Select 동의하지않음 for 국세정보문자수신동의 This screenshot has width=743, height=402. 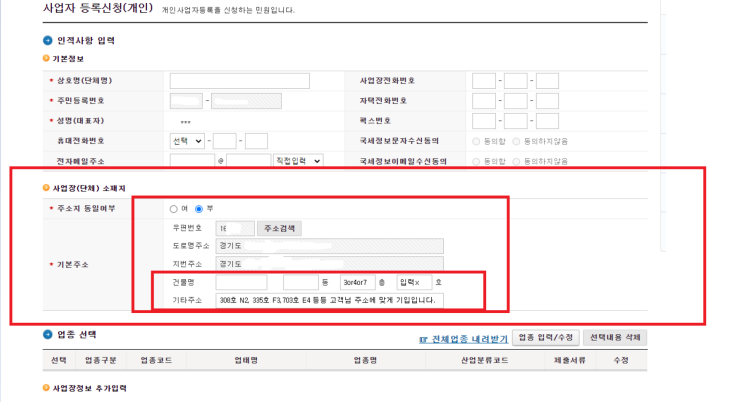click(516, 141)
